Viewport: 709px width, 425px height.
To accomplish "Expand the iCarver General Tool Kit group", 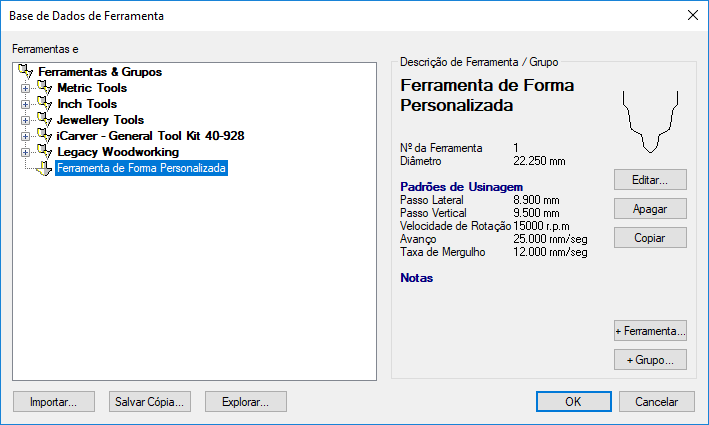I will coord(24,137).
